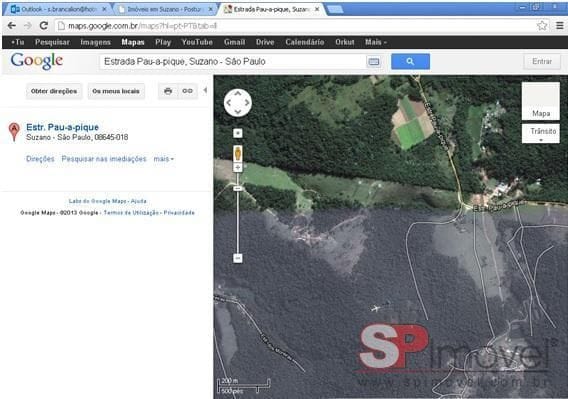Image resolution: width=568 pixels, height=399 pixels.
Task: Close the Imóveis em Suzano tab
Action: tap(210, 9)
